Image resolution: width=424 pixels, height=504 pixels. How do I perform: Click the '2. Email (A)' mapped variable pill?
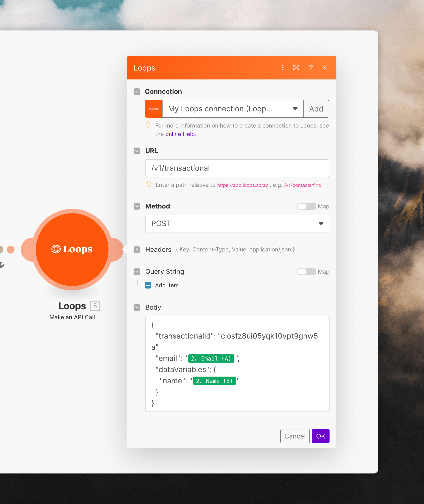click(211, 358)
